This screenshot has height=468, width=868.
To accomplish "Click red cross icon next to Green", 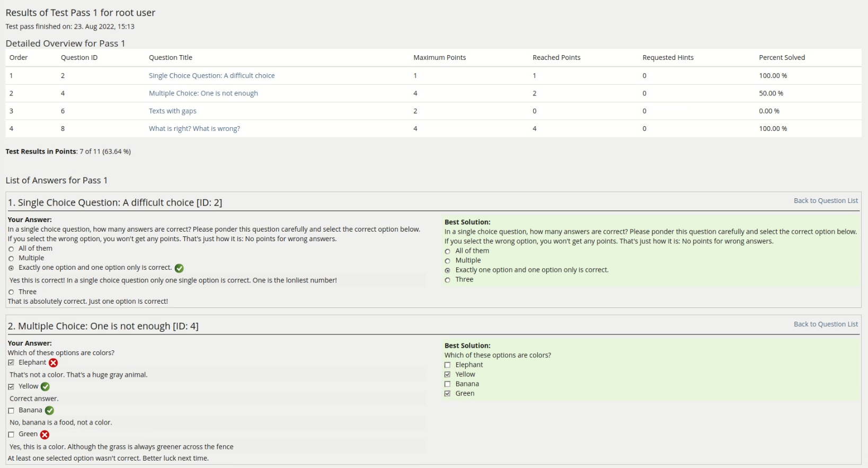I will (x=45, y=435).
